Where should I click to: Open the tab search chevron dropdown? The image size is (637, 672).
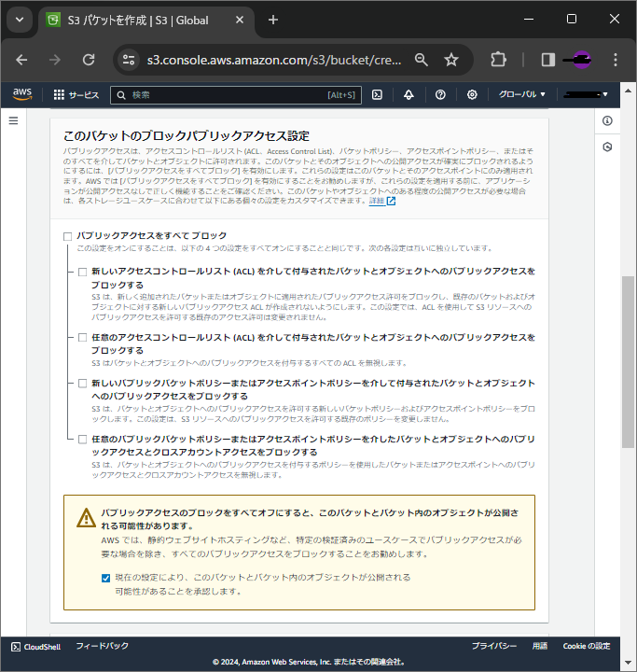click(x=20, y=20)
